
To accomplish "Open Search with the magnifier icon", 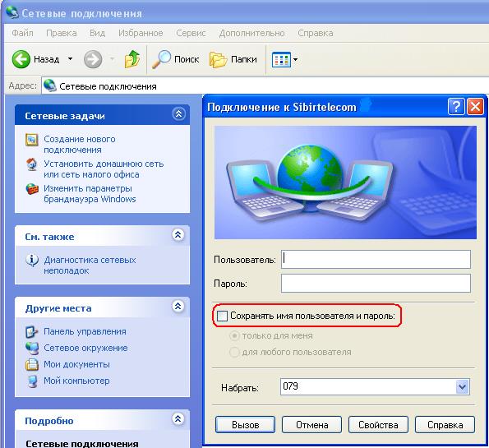I will 161,59.
